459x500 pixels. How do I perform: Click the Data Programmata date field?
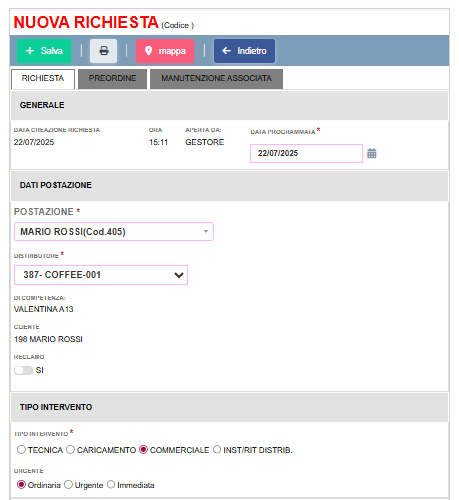coord(306,153)
